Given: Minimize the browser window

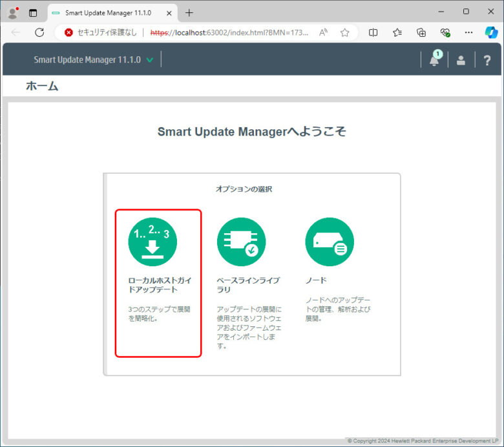Looking at the screenshot, I should click(441, 12).
